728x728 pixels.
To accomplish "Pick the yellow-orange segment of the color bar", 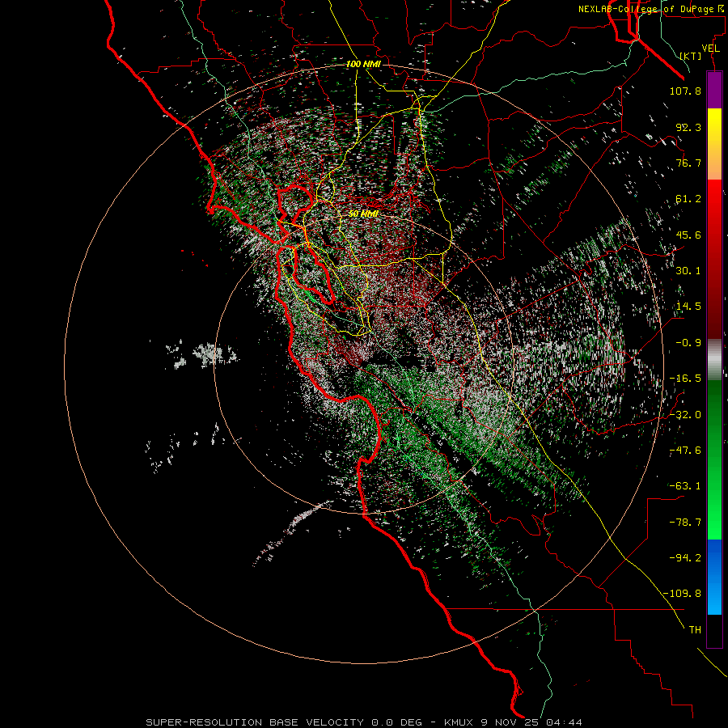I will [714, 144].
